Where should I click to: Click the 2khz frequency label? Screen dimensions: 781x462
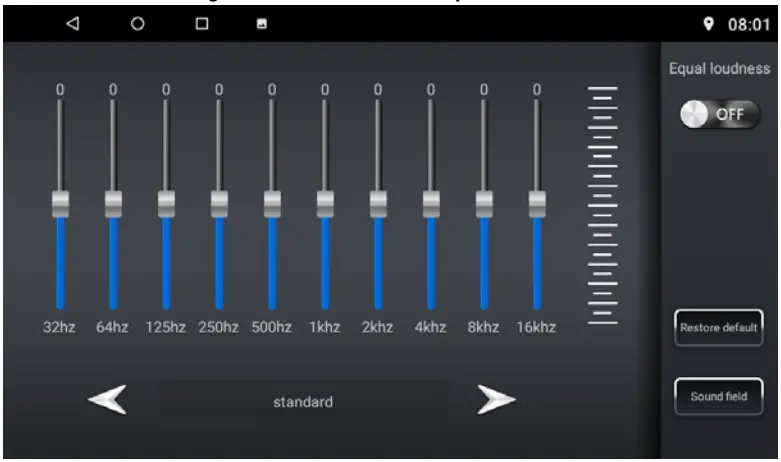378,327
